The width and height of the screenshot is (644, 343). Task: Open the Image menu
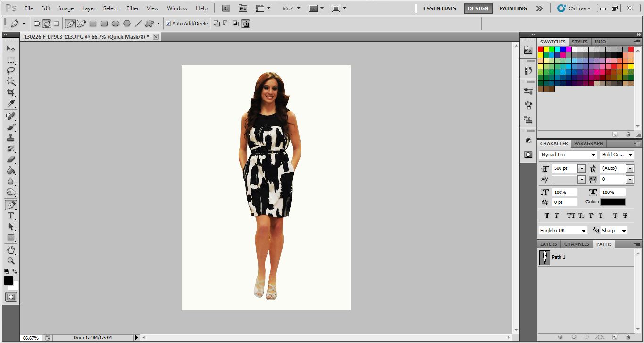(66, 8)
